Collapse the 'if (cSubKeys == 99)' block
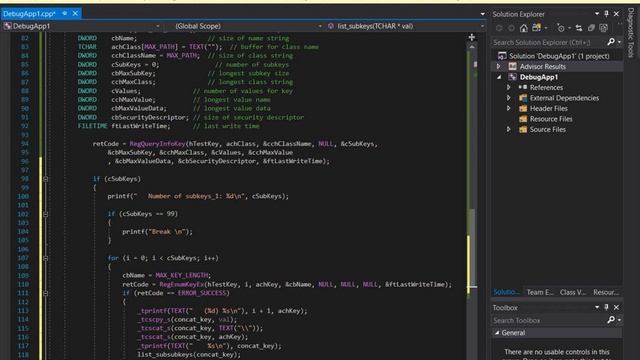This screenshot has width=640, height=360. click(45, 214)
